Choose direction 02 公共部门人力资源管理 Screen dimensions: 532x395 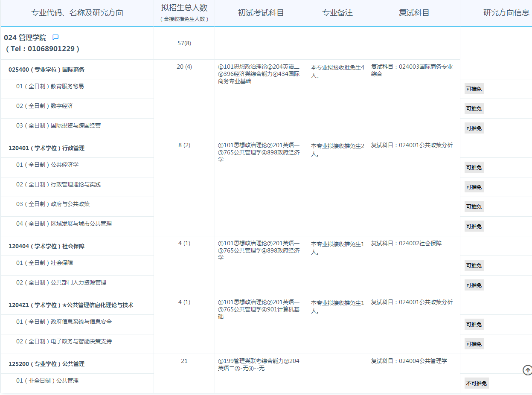tap(61, 282)
